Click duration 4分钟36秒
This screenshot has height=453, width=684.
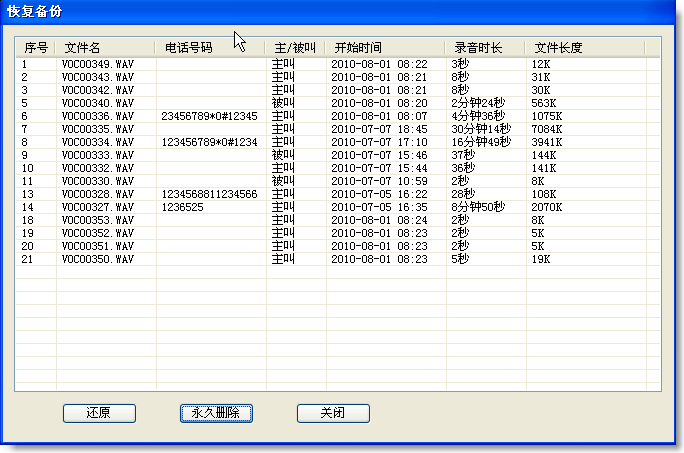point(478,117)
